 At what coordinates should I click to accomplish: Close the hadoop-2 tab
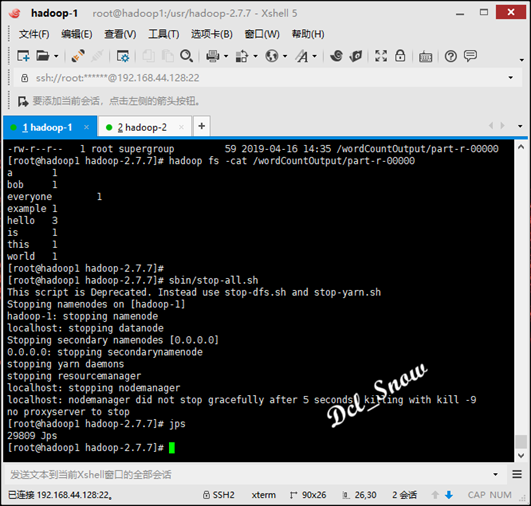(181, 127)
